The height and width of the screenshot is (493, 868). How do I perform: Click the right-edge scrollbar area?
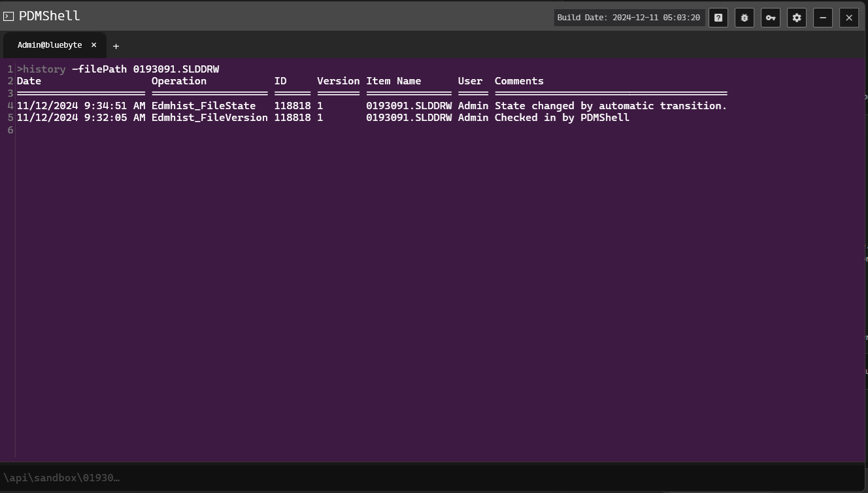tap(865, 262)
